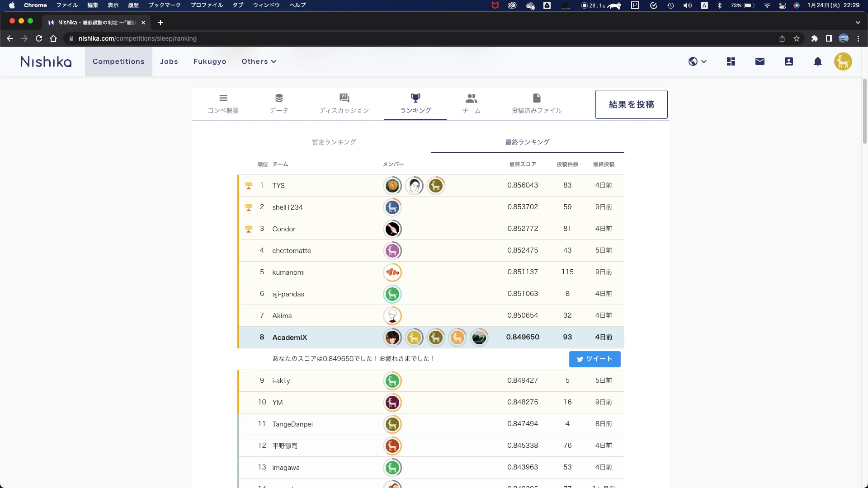868x488 pixels.
Task: Open the account profile card icon
Action: tap(789, 61)
